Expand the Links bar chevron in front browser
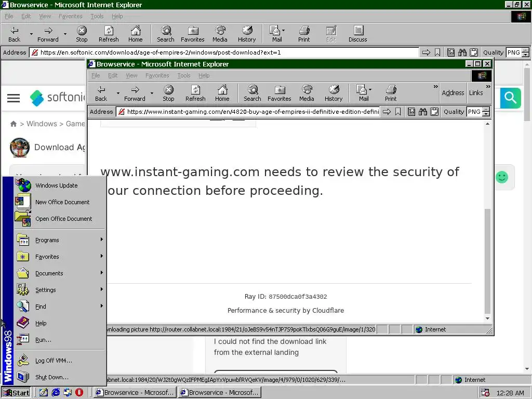The image size is (532, 399). pos(488,87)
